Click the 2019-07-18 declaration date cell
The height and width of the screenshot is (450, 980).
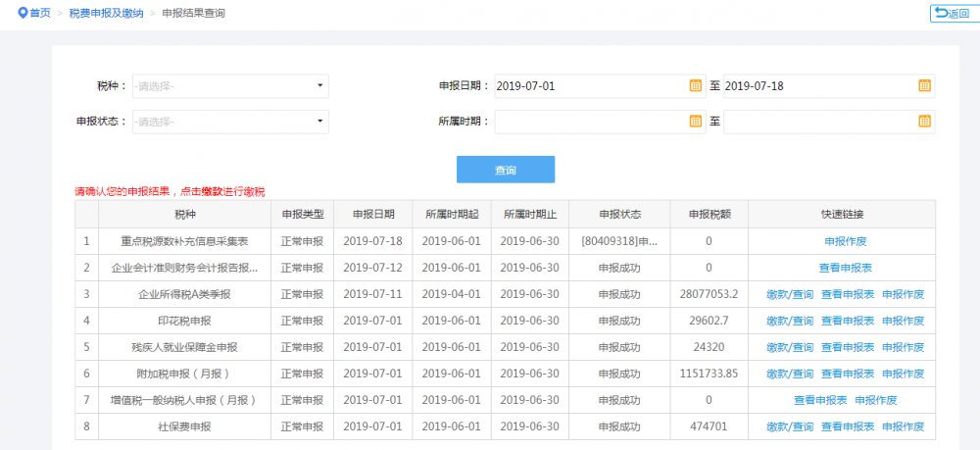[x=373, y=241]
